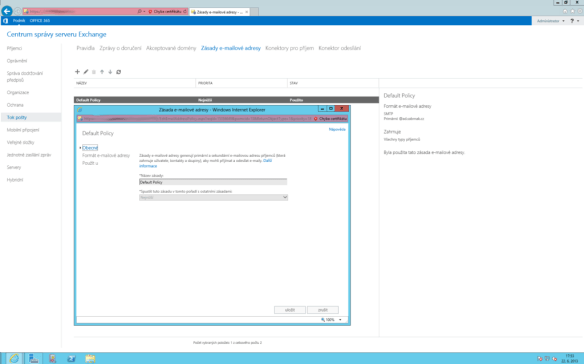Viewport: 584px width, 364px height.
Task: Go back with browser back arrow
Action: tap(7, 11)
